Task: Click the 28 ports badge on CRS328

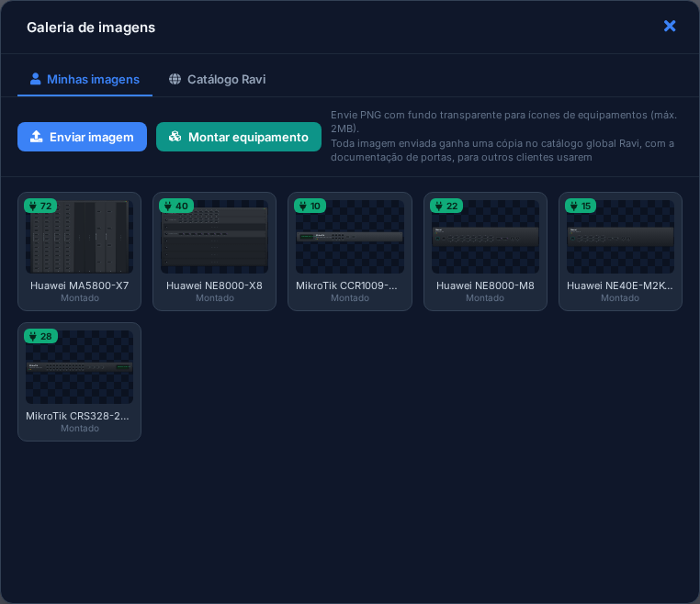Action: point(40,336)
